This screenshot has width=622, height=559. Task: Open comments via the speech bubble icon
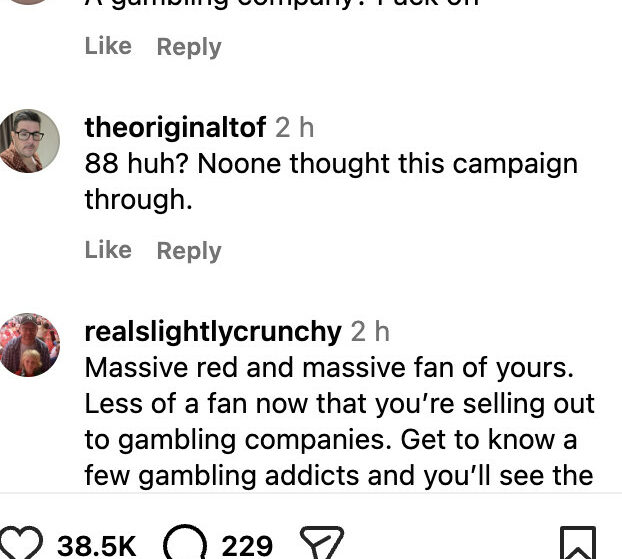point(183,543)
